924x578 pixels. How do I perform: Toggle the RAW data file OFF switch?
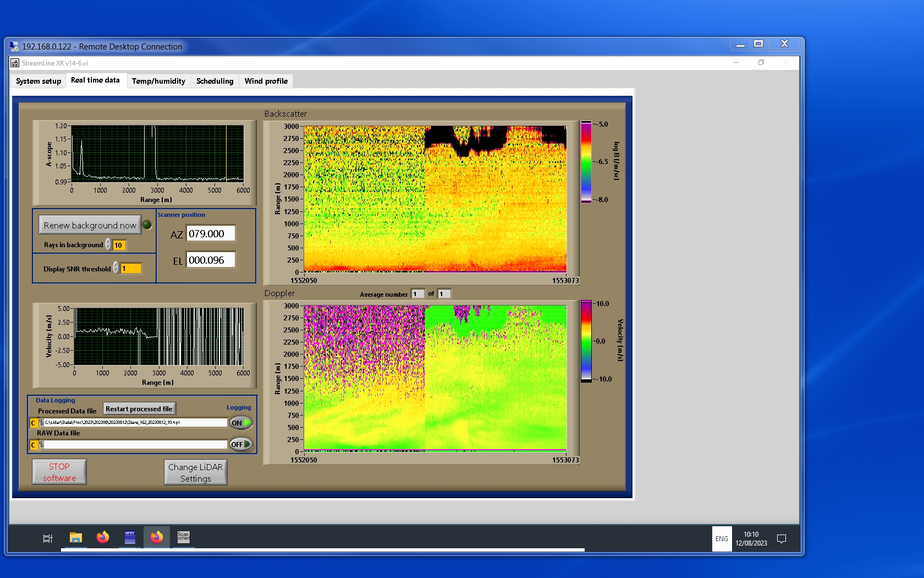click(241, 444)
